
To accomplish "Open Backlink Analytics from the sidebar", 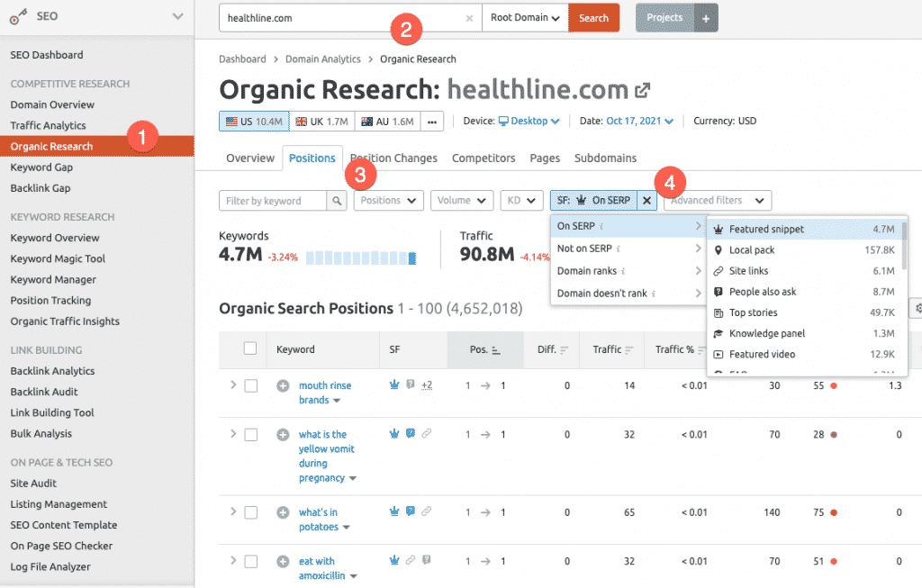I will pos(54,371).
